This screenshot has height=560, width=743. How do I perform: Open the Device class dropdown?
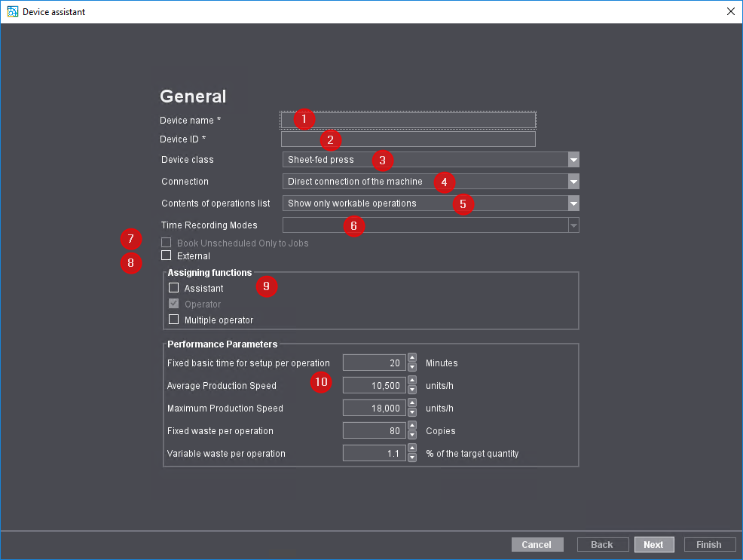click(573, 160)
